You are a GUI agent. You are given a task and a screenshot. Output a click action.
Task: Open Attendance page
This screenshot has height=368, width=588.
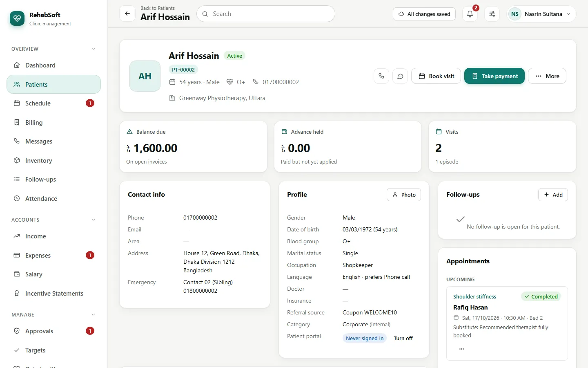click(53, 198)
